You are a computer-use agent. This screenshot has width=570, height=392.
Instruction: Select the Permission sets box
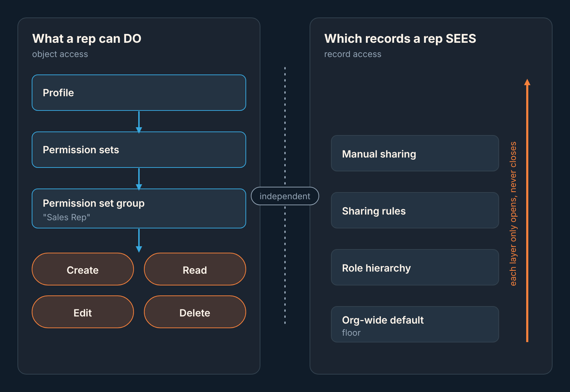click(139, 150)
